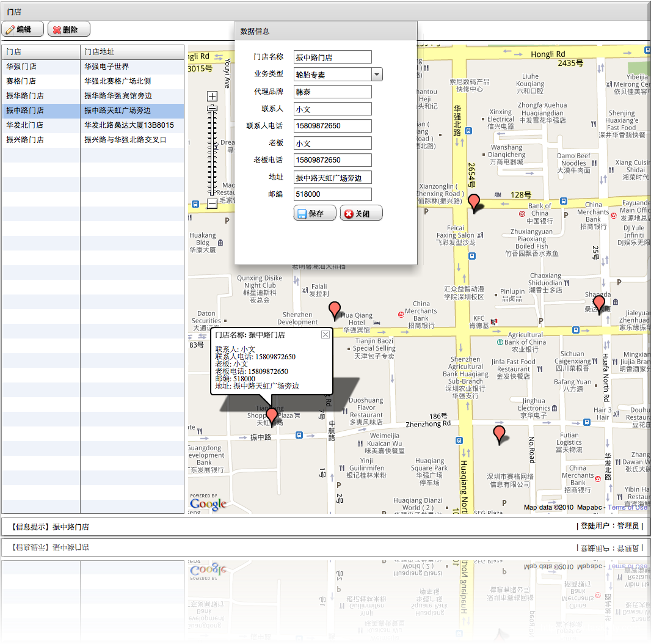651x644 pixels.
Task: Select the 华强门店 row
Action: (x=93, y=67)
